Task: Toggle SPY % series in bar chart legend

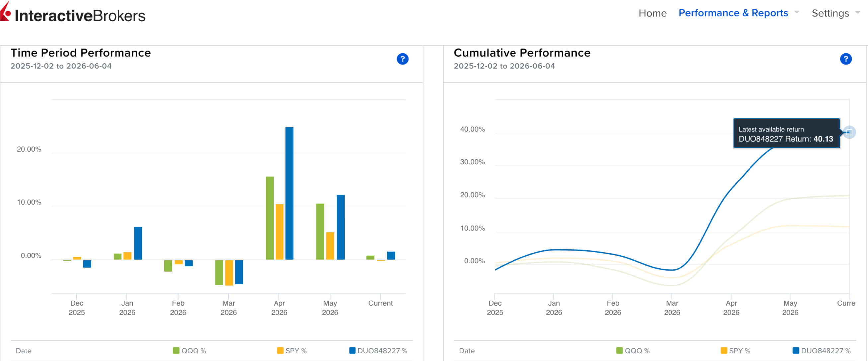Action: pos(292,351)
